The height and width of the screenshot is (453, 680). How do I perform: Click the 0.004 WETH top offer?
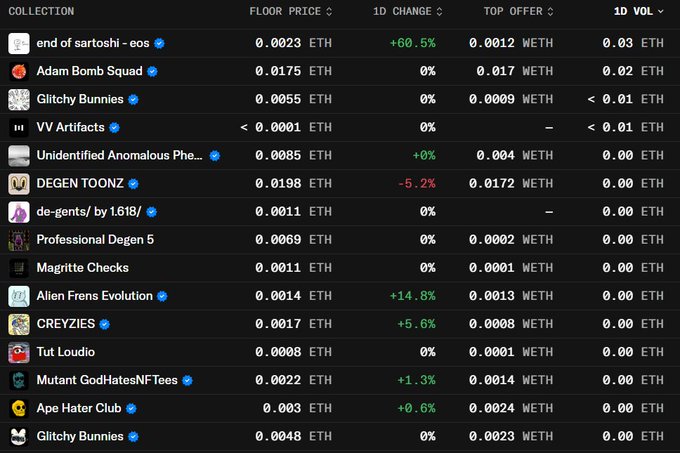coord(515,155)
